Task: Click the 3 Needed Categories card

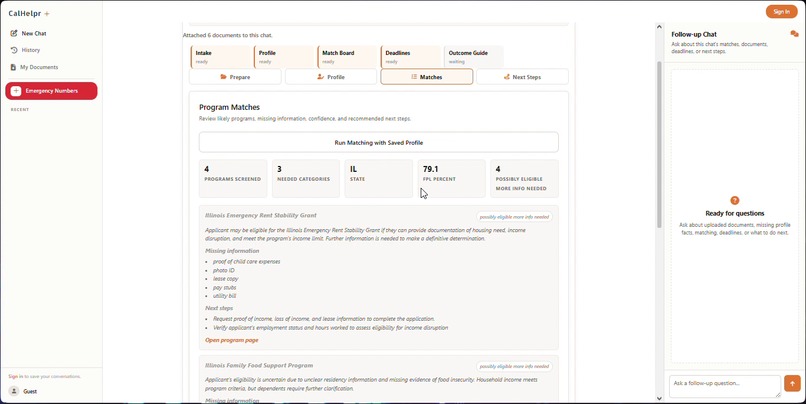Action: click(306, 178)
